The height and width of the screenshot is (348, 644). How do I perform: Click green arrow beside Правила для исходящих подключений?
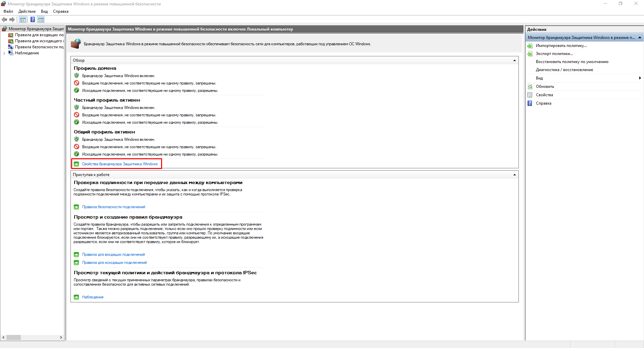point(77,263)
